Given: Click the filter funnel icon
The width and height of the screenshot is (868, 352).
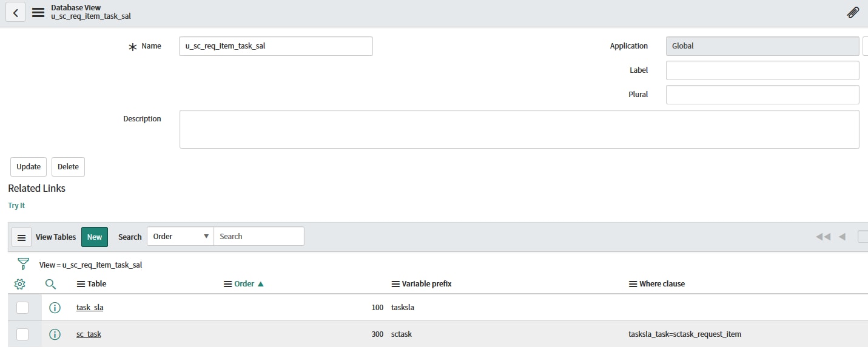Looking at the screenshot, I should [x=24, y=264].
